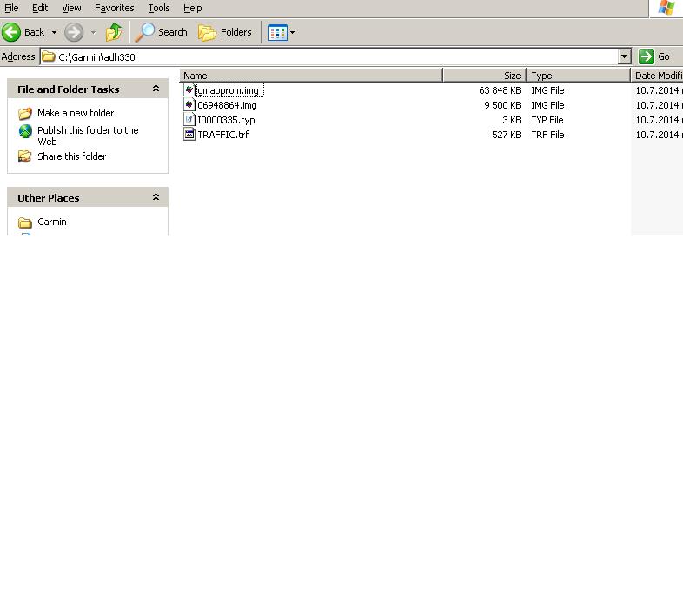Click Share this folder link
This screenshot has width=683, height=616.
71,156
